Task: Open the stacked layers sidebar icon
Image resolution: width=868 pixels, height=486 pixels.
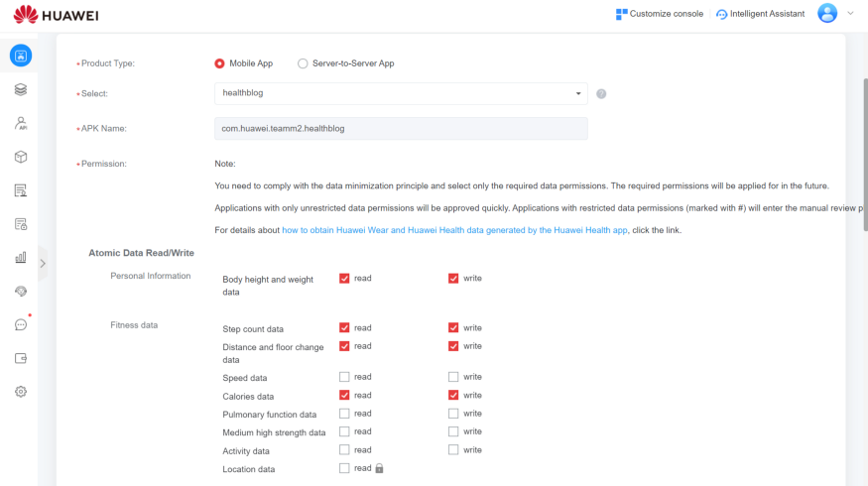Action: 21,89
